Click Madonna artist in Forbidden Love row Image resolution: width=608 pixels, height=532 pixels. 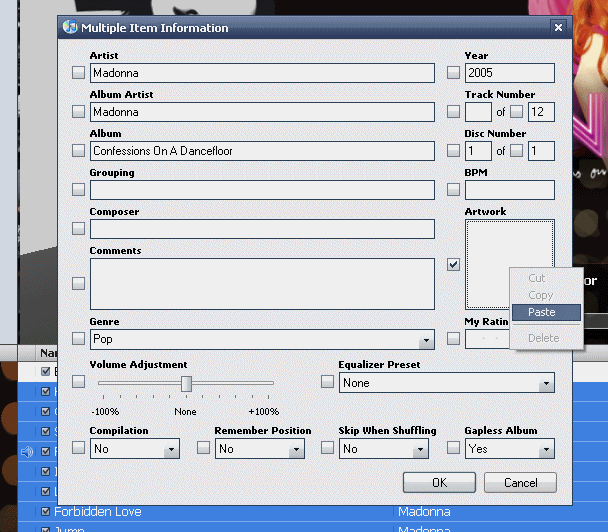point(424,512)
